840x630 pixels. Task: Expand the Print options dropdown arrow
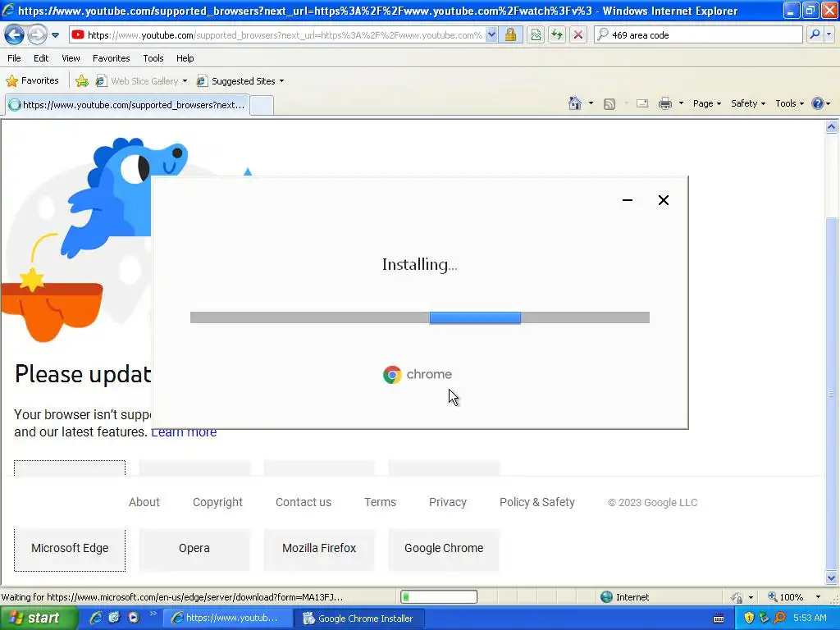pos(681,103)
